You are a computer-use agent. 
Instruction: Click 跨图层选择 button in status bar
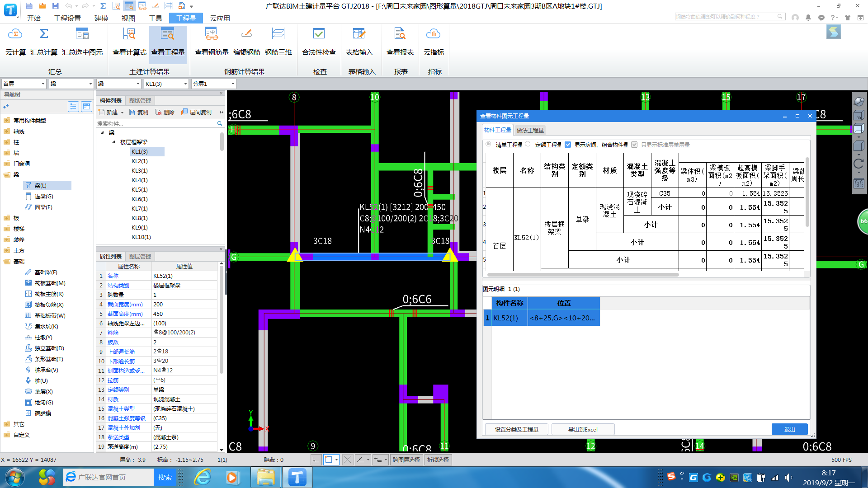[406, 460]
